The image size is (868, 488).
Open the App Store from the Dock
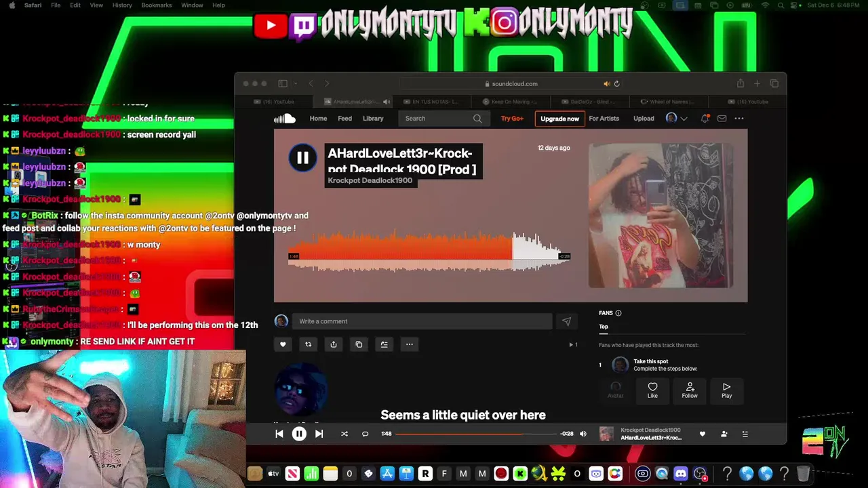387,474
